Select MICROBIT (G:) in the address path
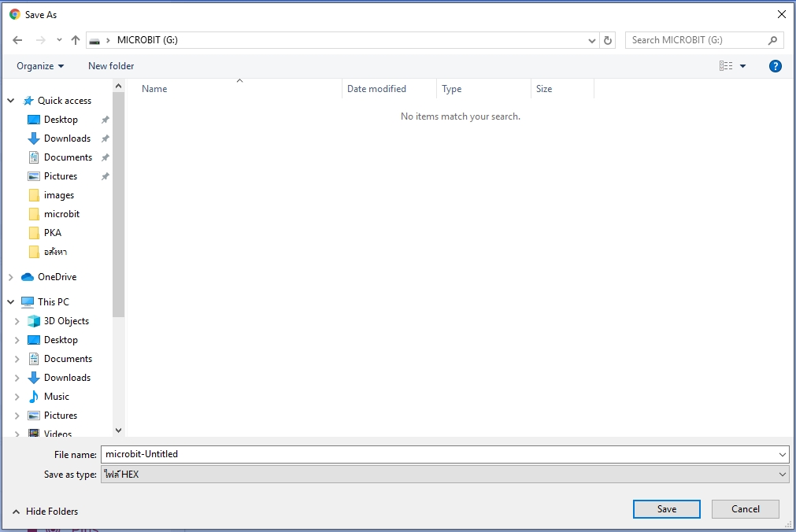This screenshot has width=796, height=532. tap(147, 40)
